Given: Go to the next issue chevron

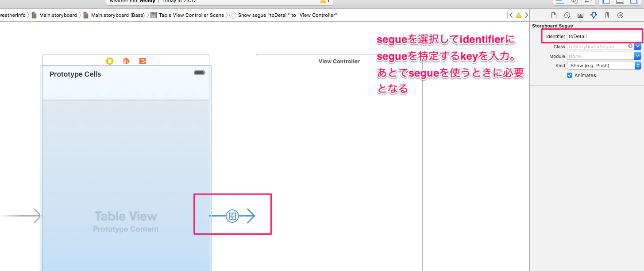Looking at the screenshot, I should pyautogui.click(x=526, y=15).
